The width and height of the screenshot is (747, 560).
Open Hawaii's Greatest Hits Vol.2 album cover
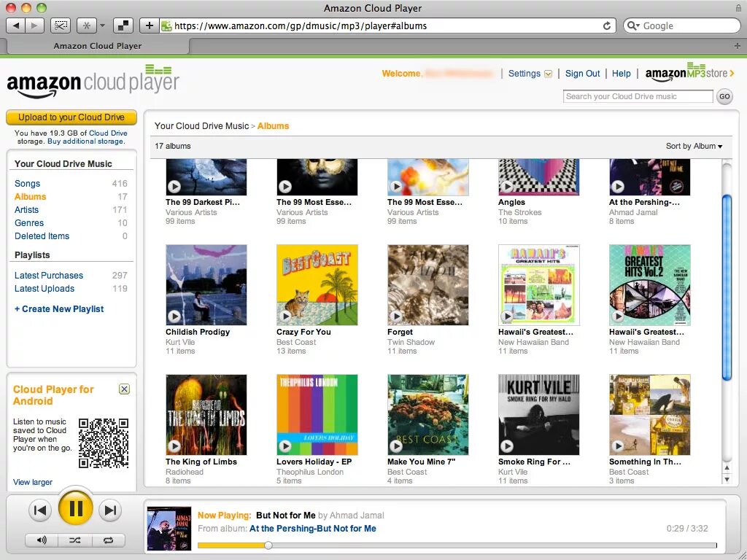[650, 285]
